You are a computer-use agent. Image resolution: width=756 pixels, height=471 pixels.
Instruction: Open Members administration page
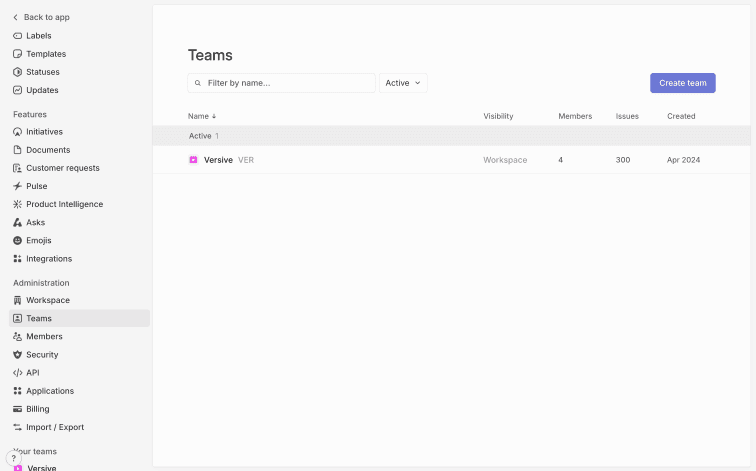click(44, 337)
